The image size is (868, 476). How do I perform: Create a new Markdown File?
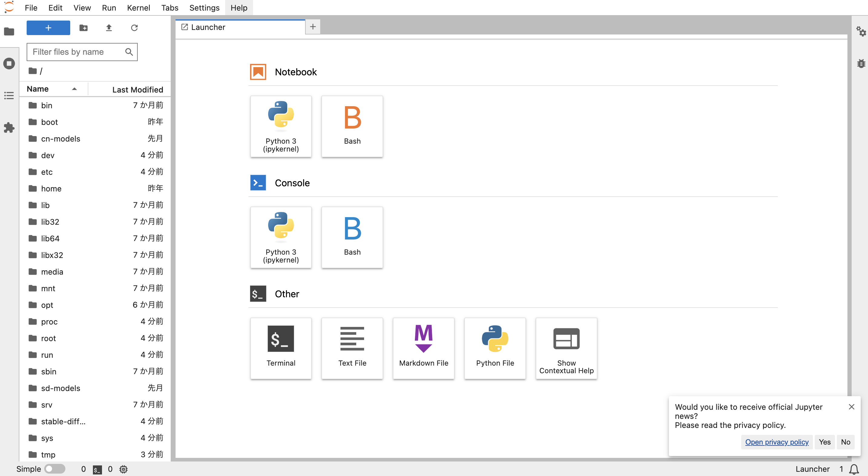pyautogui.click(x=423, y=348)
